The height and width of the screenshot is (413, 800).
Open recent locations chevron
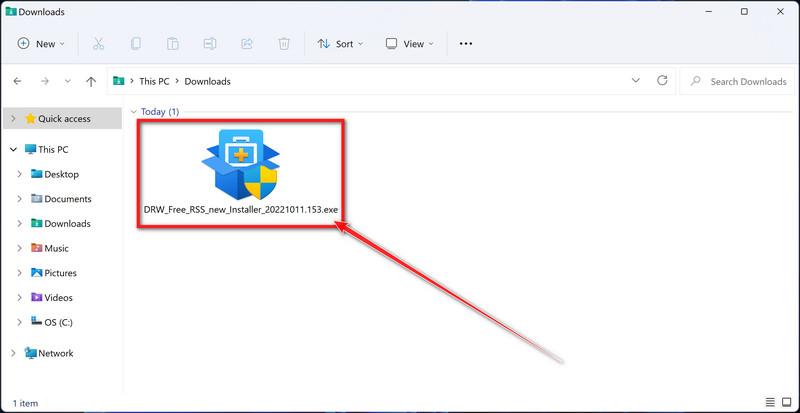(x=68, y=81)
